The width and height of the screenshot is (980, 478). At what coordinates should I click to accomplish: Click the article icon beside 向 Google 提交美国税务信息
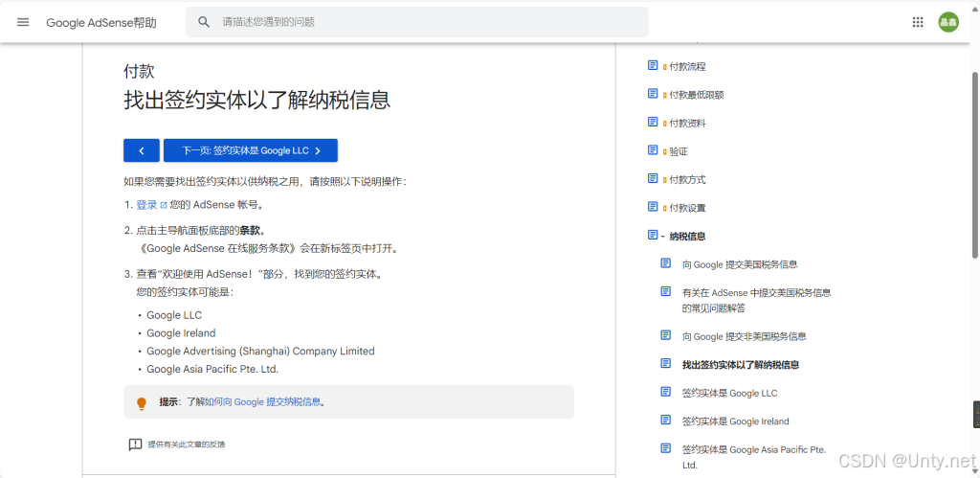click(666, 263)
